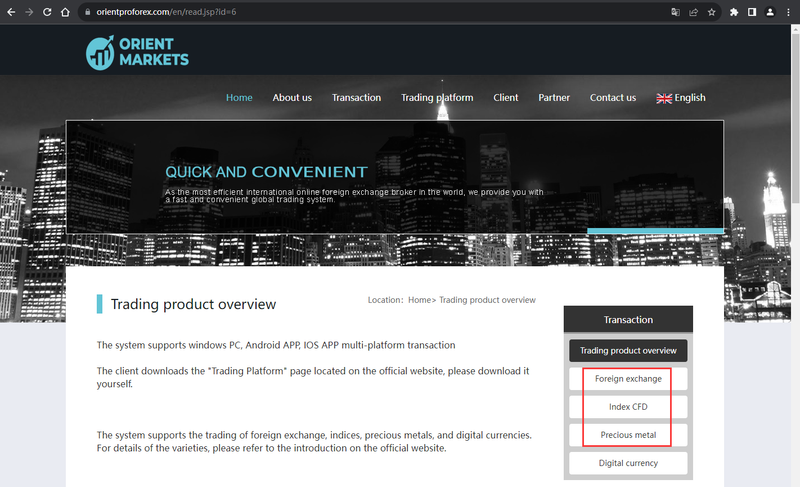Open the browser three-dot menu
This screenshot has width=800, height=487.
click(x=788, y=12)
